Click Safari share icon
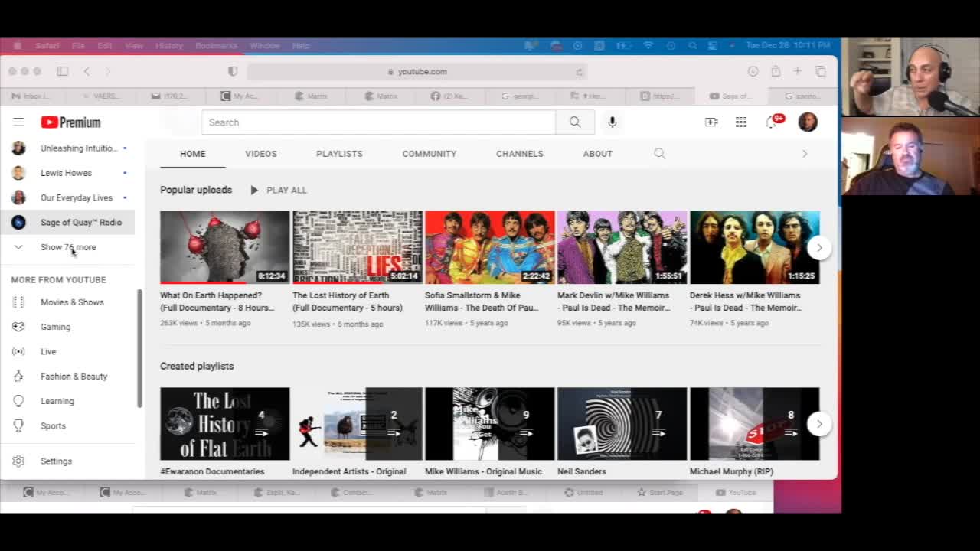Viewport: 980px width, 551px height. [x=776, y=70]
